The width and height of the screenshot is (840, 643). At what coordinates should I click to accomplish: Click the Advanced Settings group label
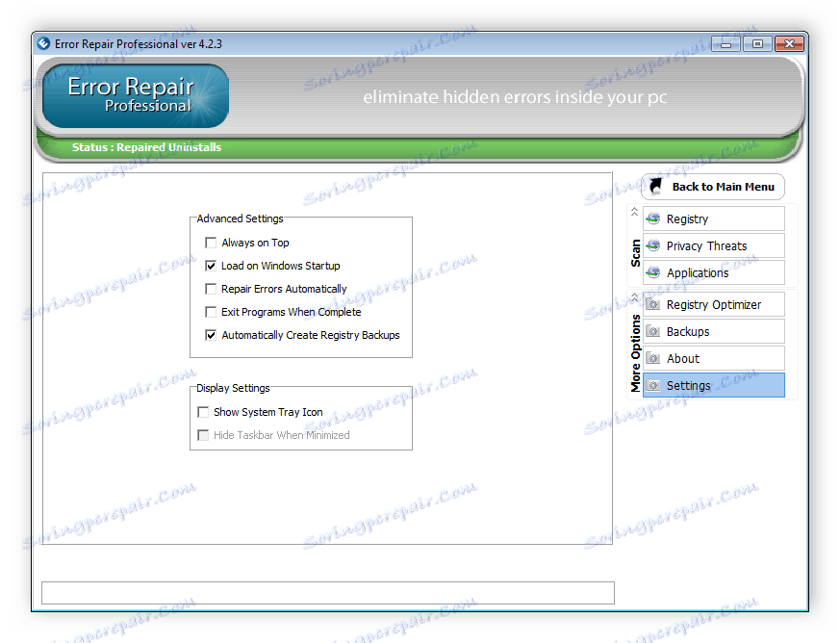click(x=240, y=219)
